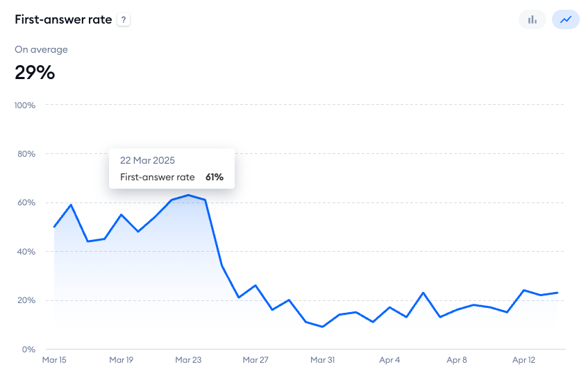The height and width of the screenshot is (387, 588).
Task: Click the Apr 8 x-axis label
Action: [457, 360]
